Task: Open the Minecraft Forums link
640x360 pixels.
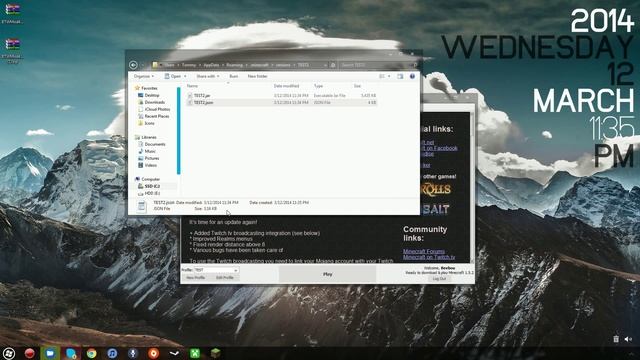Action: click(424, 251)
